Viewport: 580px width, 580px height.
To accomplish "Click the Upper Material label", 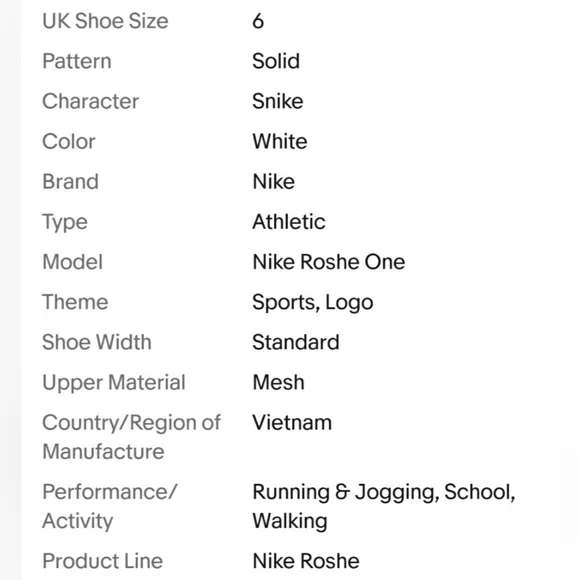I will tap(114, 382).
